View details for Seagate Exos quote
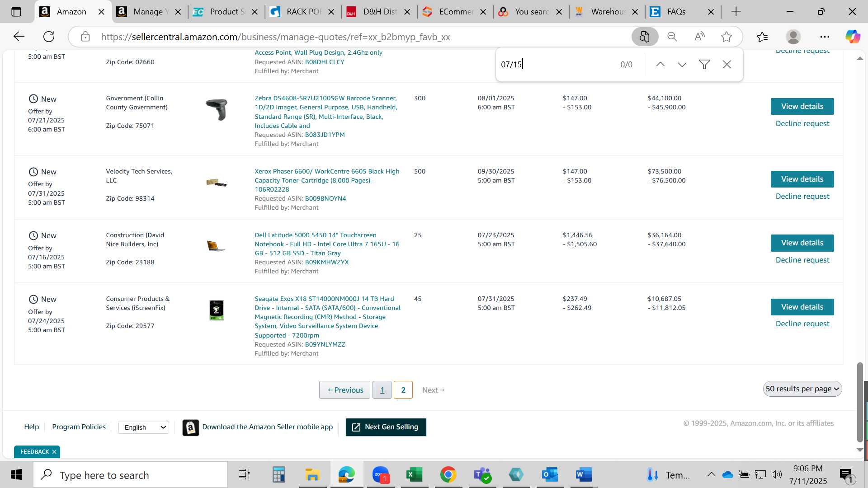This screenshot has width=868, height=488. (x=802, y=307)
